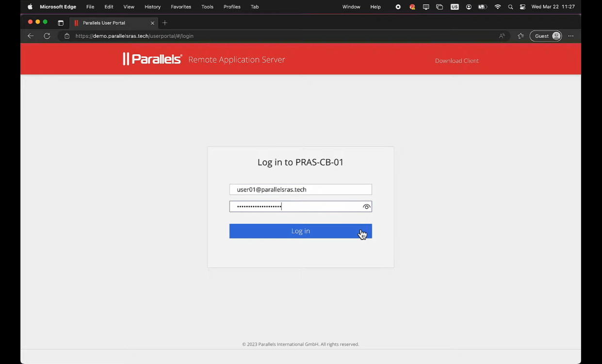The image size is (602, 364).
Task: Open the Apple menu
Action: pos(30,7)
